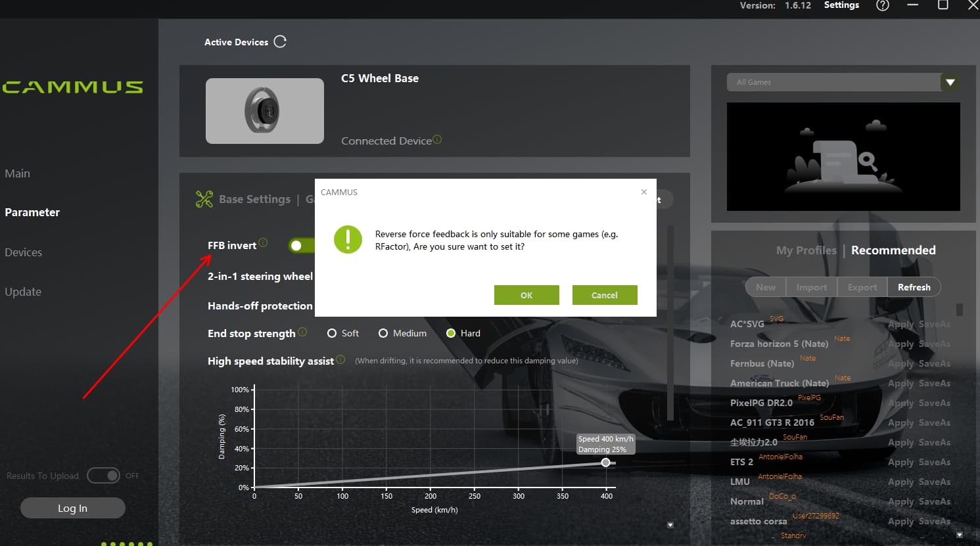Open the Devices menu item
Image resolution: width=980 pixels, height=546 pixels.
click(24, 252)
